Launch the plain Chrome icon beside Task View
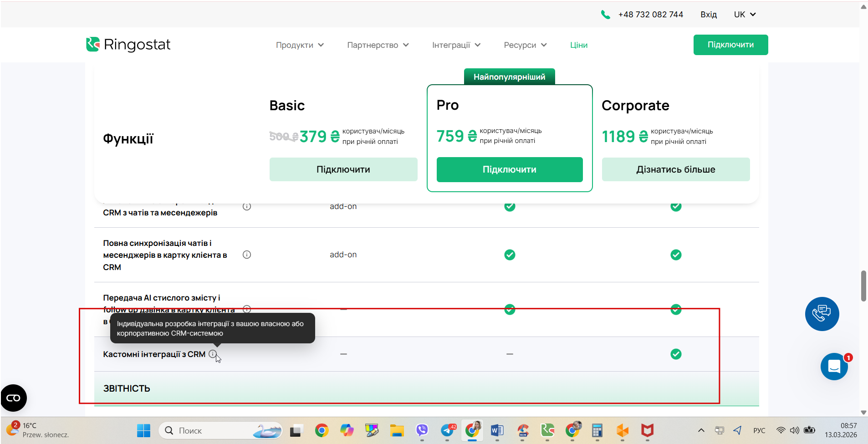This screenshot has width=868, height=444. coord(322,430)
